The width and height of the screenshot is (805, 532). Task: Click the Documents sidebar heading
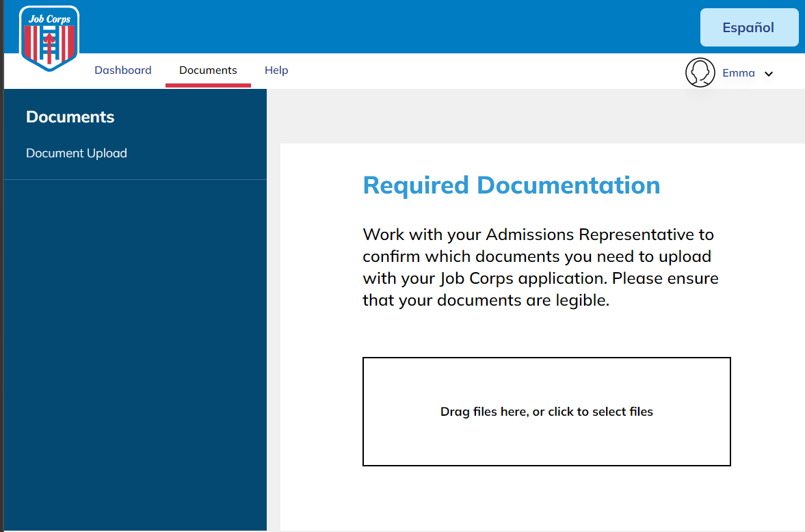(70, 117)
